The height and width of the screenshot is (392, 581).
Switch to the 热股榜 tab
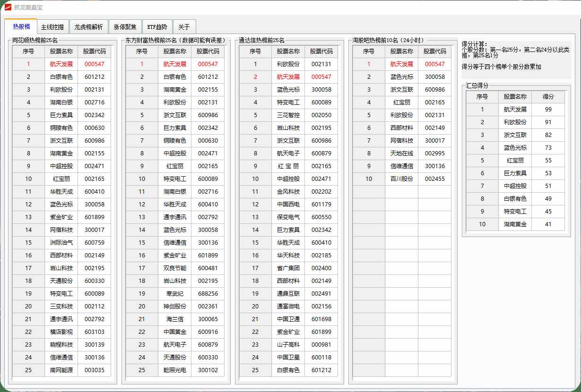[21, 27]
